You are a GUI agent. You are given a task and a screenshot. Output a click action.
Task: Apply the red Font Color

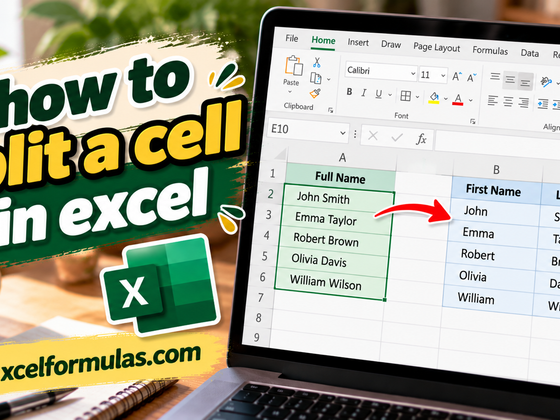(458, 99)
